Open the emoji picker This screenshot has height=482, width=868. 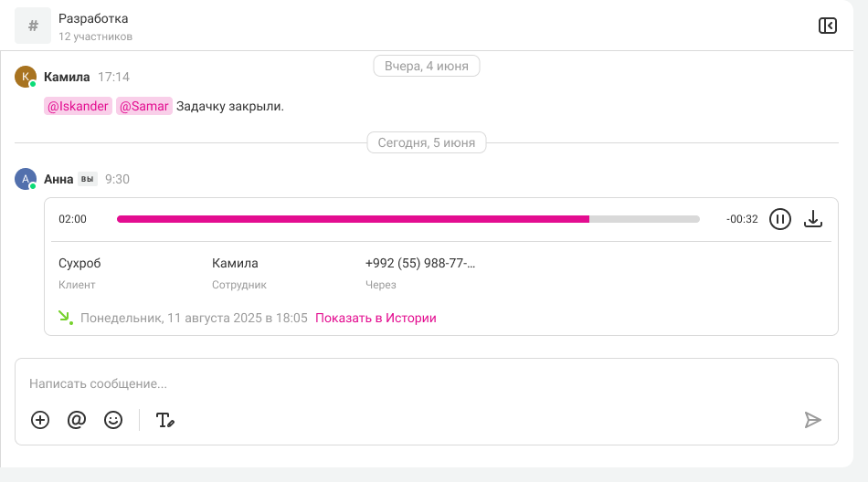coord(113,420)
